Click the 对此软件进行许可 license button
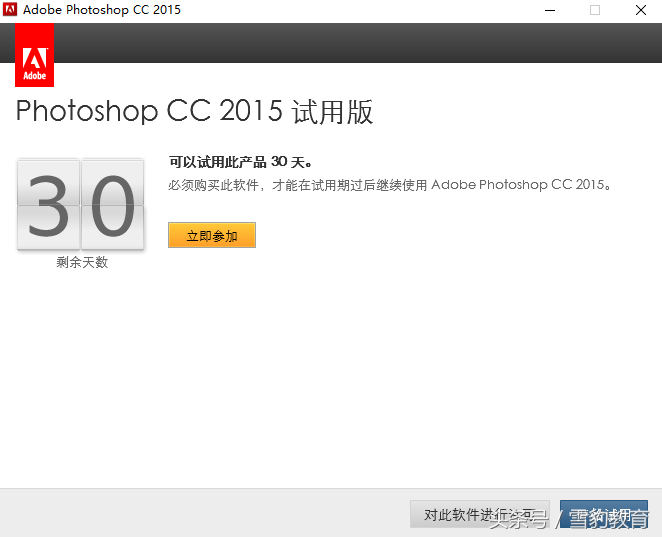Image resolution: width=662 pixels, height=537 pixels. 480,514
